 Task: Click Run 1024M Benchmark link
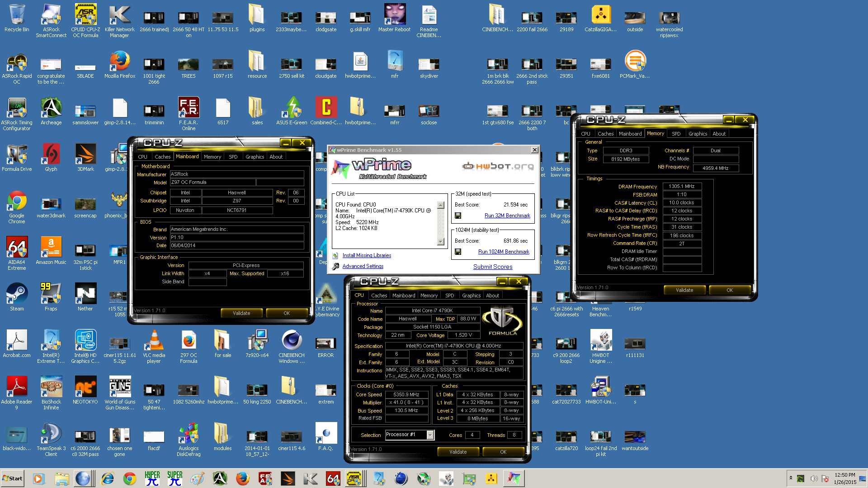(504, 252)
